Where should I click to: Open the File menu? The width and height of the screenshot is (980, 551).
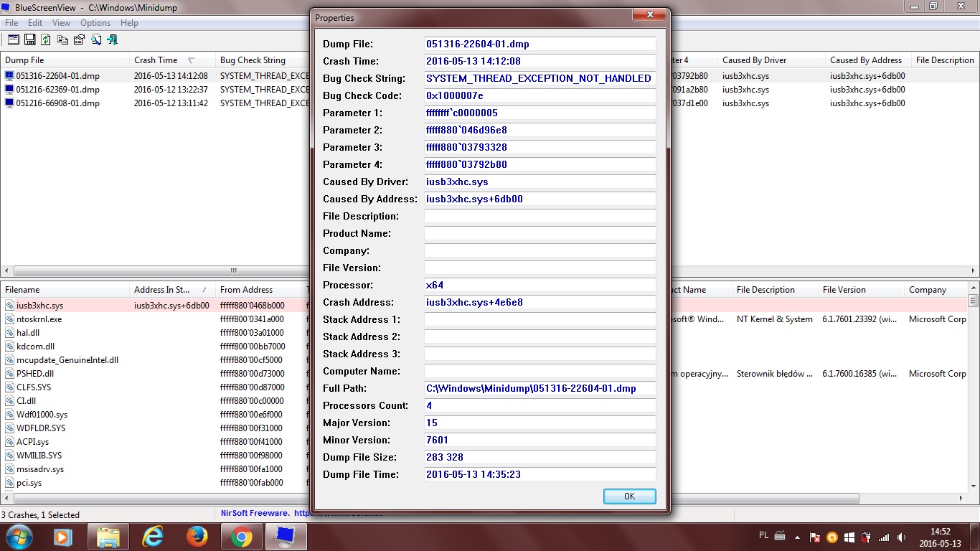(x=11, y=23)
